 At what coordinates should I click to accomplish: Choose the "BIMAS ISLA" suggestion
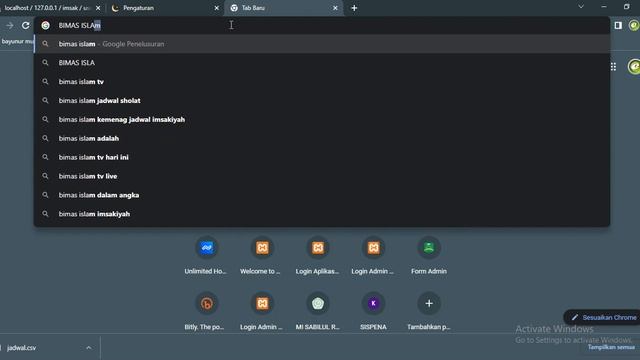(322, 63)
